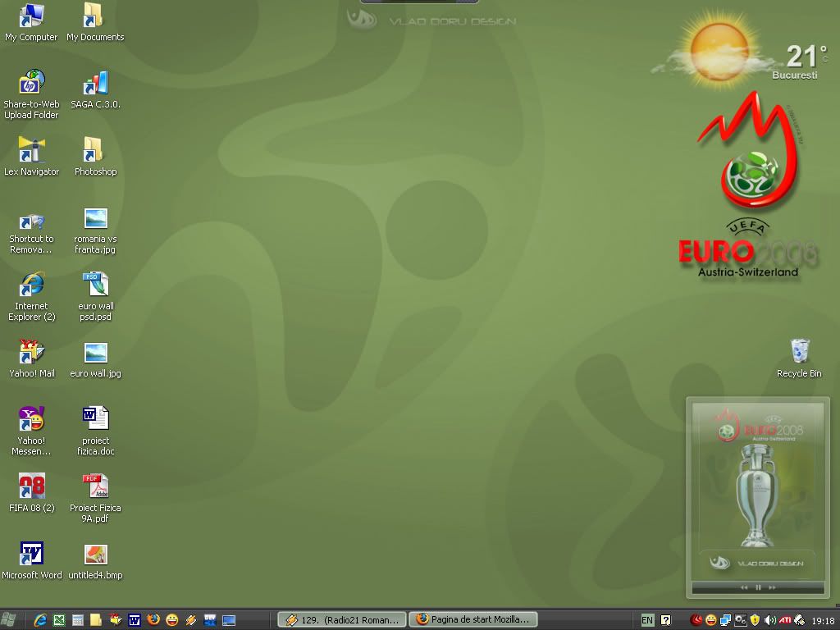Open the Recycle Bin
This screenshot has height=630, width=840.
[798, 353]
